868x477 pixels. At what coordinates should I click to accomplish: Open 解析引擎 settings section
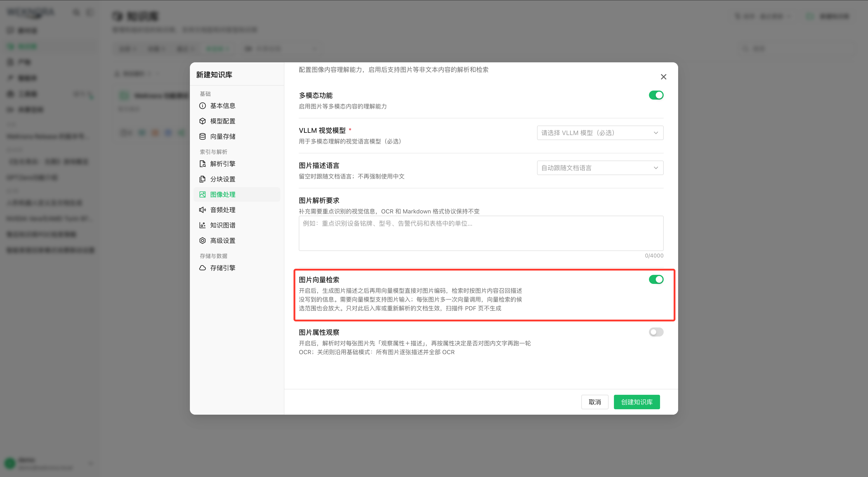237,164
